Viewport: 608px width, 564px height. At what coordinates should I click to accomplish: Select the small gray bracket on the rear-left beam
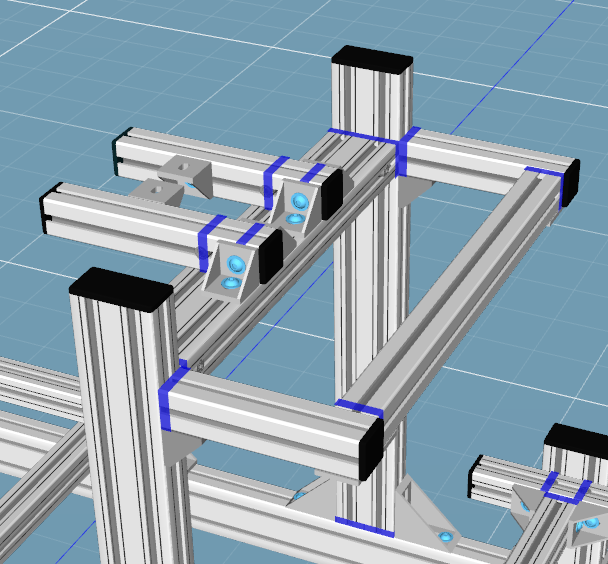(187, 172)
